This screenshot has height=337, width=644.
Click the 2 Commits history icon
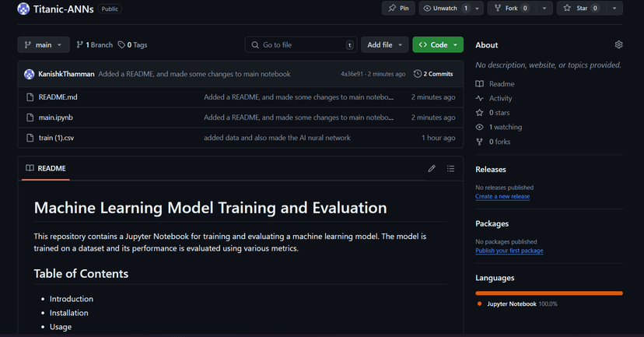point(418,74)
